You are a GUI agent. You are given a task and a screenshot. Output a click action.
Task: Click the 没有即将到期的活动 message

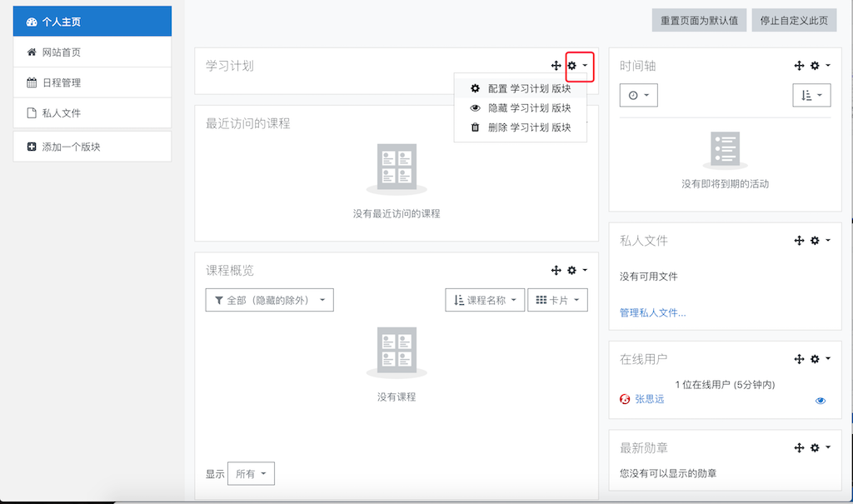(726, 184)
